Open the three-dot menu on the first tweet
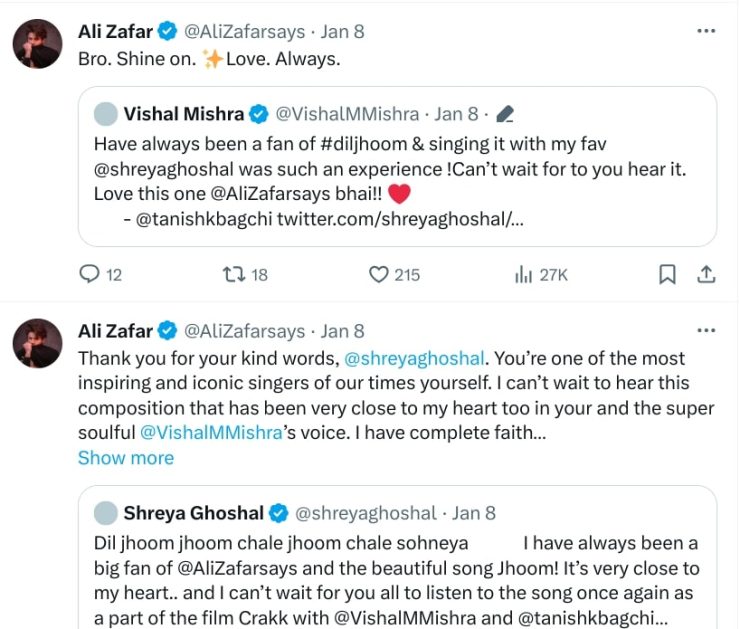Screen dimensions: 740x629 pyautogui.click(x=706, y=31)
